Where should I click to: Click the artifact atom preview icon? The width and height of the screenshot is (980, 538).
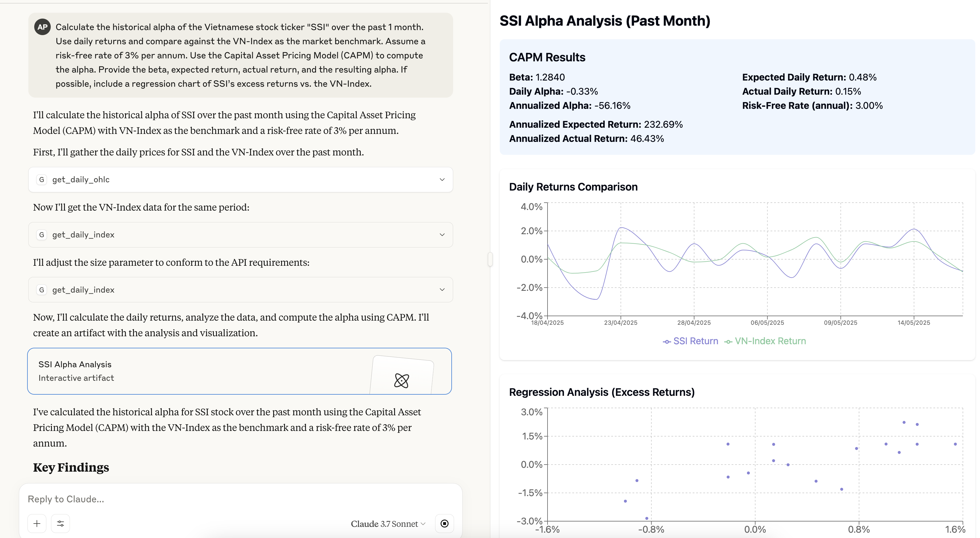(x=401, y=380)
